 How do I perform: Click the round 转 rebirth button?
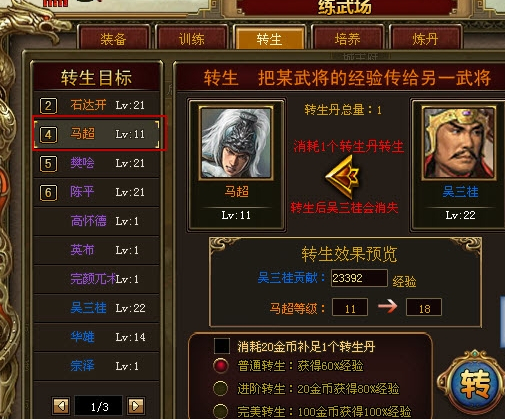pos(475,384)
